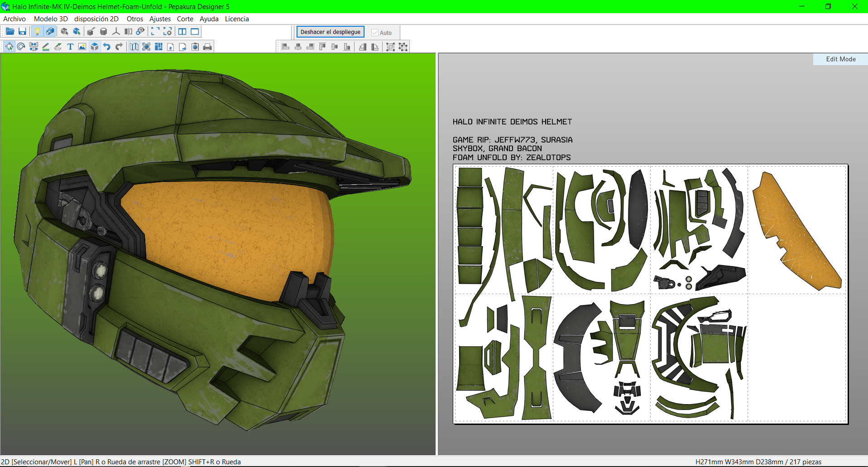Viewport: 868px width, 467px height.
Task: Choose the Join/Disjoin faces tool
Action: 34,47
